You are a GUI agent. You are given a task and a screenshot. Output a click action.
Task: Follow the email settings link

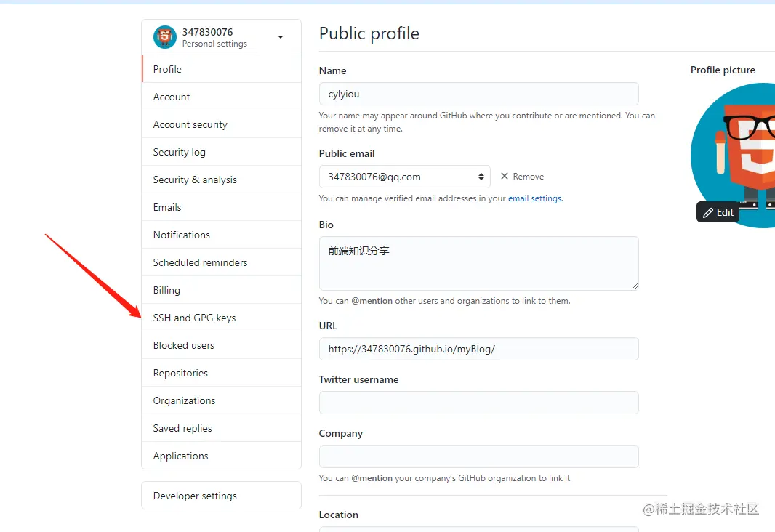535,198
